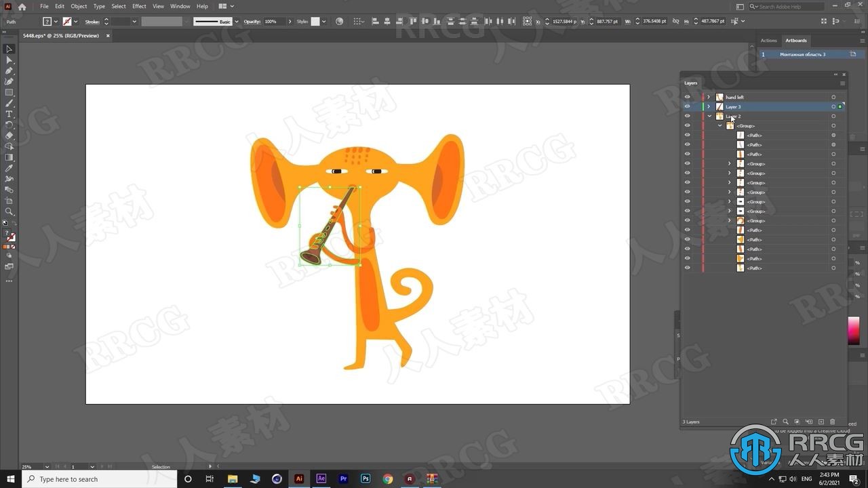Select the Type tool
Image resolution: width=868 pixels, height=488 pixels.
tap(9, 114)
